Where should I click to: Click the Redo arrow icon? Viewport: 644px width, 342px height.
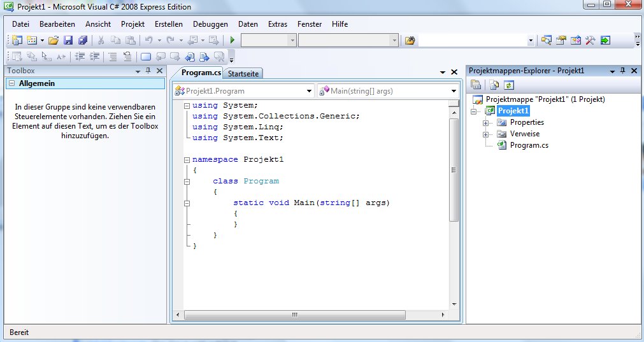(170, 40)
